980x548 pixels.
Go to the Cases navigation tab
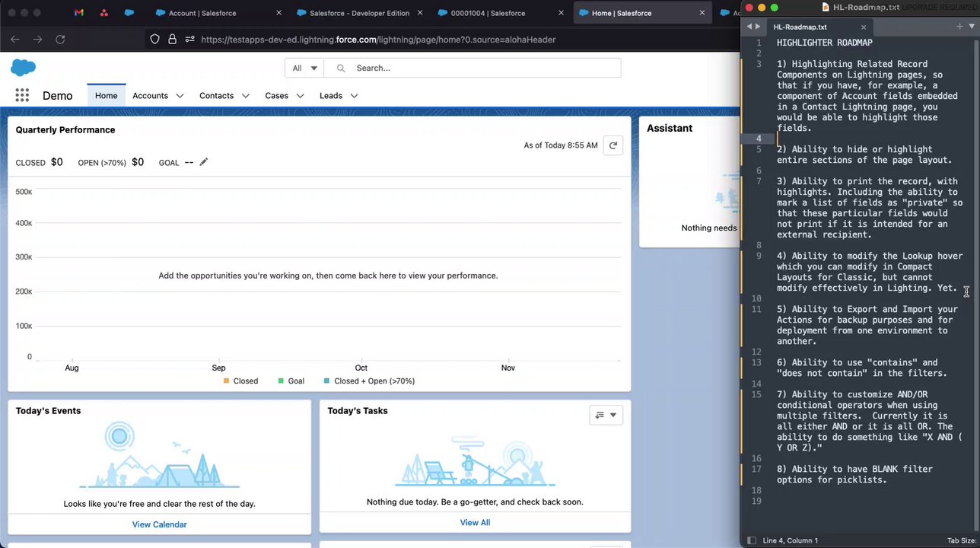tap(276, 96)
